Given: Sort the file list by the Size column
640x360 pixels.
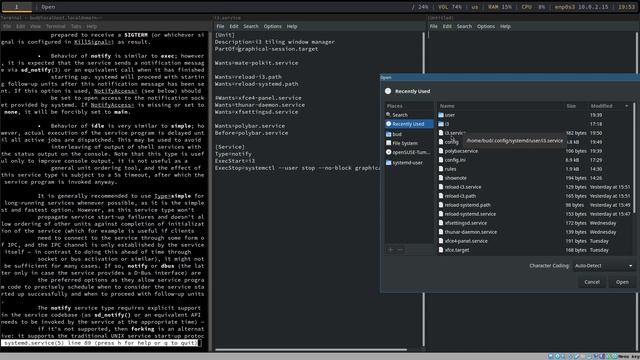Looking at the screenshot, I should click(575, 106).
